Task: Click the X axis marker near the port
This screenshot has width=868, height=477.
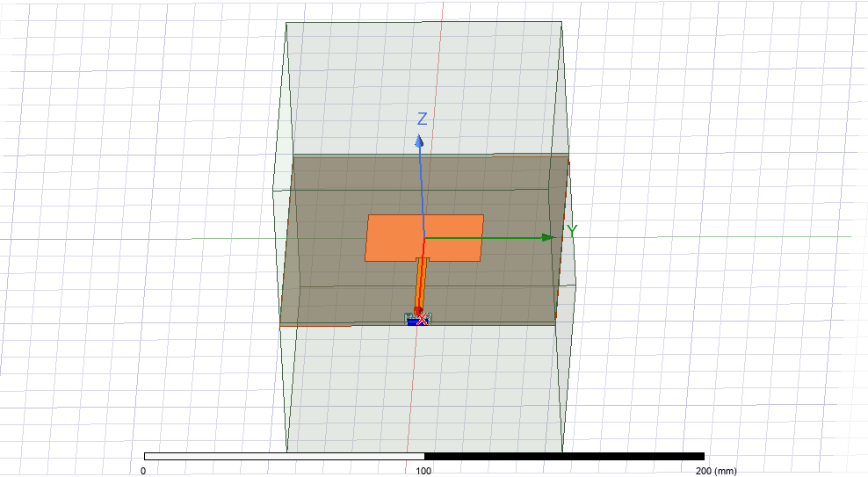Action: [423, 319]
